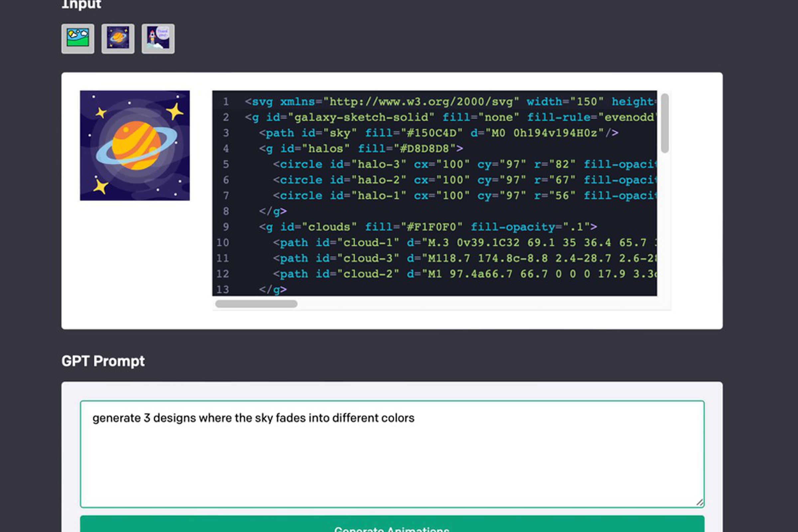Click the cloud-2 path code line
Screen dimensions: 798x532
(465, 274)
